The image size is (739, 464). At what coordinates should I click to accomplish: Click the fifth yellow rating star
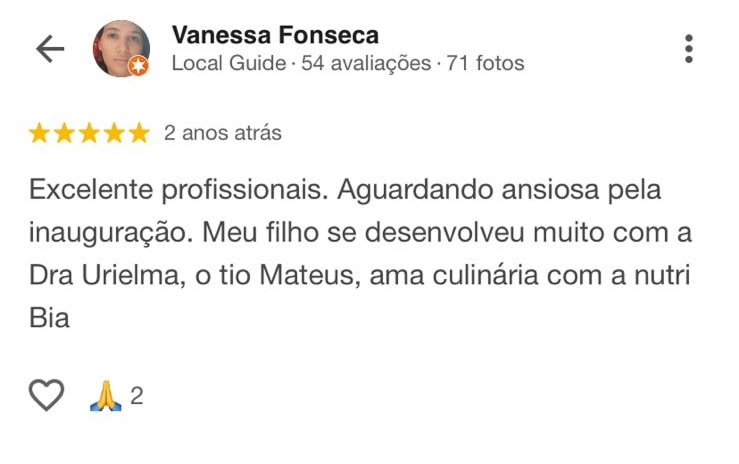[x=139, y=133]
